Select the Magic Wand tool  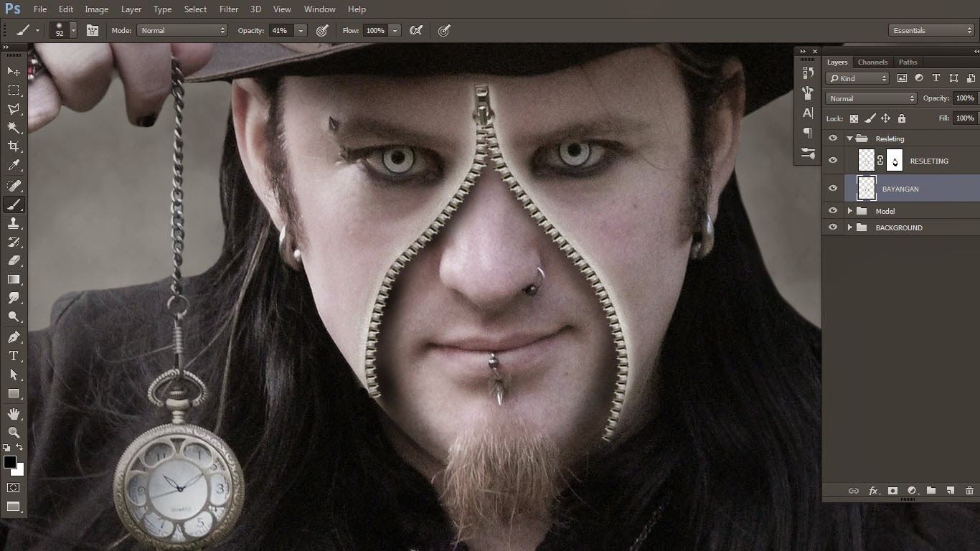[x=14, y=128]
